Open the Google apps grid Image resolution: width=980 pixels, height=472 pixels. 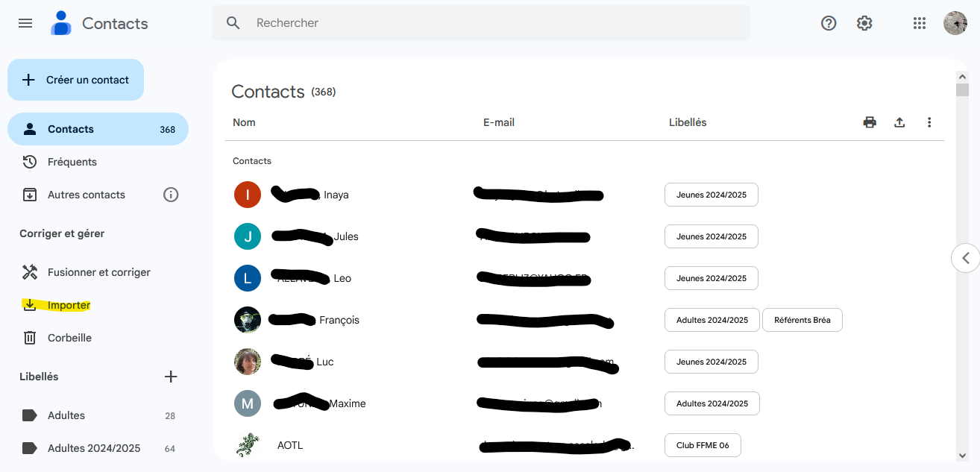[920, 23]
